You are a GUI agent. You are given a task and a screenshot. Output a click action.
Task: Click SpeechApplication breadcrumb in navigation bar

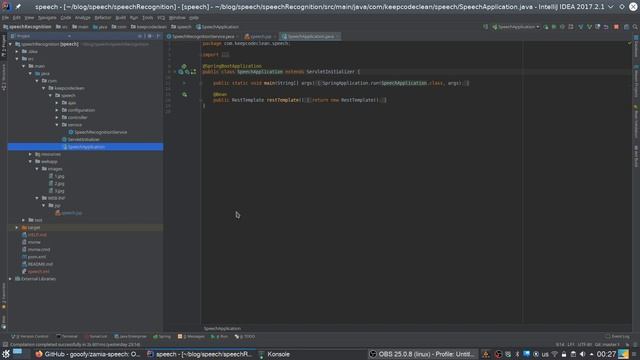click(217, 27)
